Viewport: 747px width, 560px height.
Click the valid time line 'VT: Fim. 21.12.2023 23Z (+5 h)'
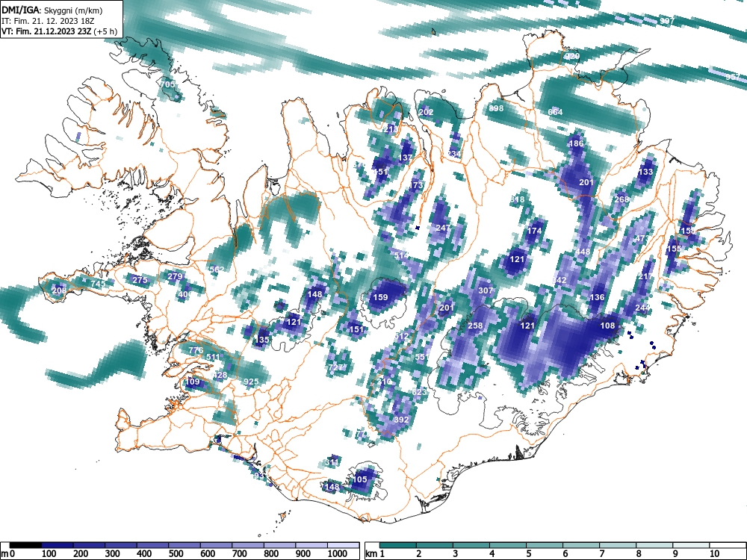(59, 31)
